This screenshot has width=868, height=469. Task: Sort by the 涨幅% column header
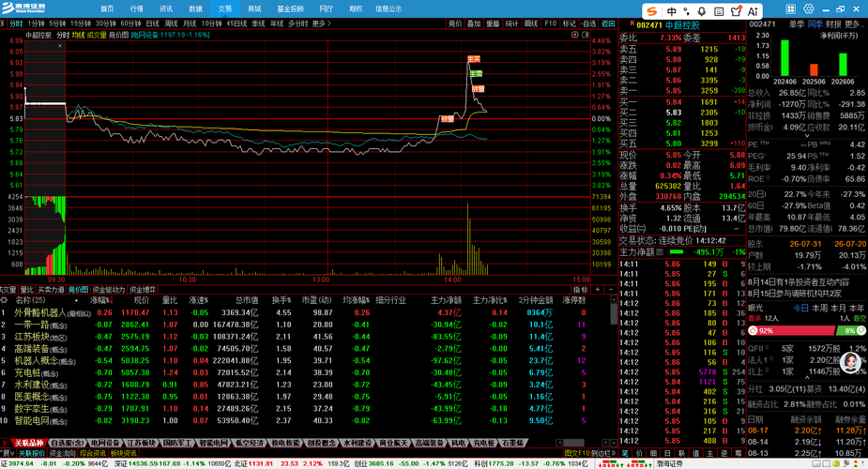101,300
